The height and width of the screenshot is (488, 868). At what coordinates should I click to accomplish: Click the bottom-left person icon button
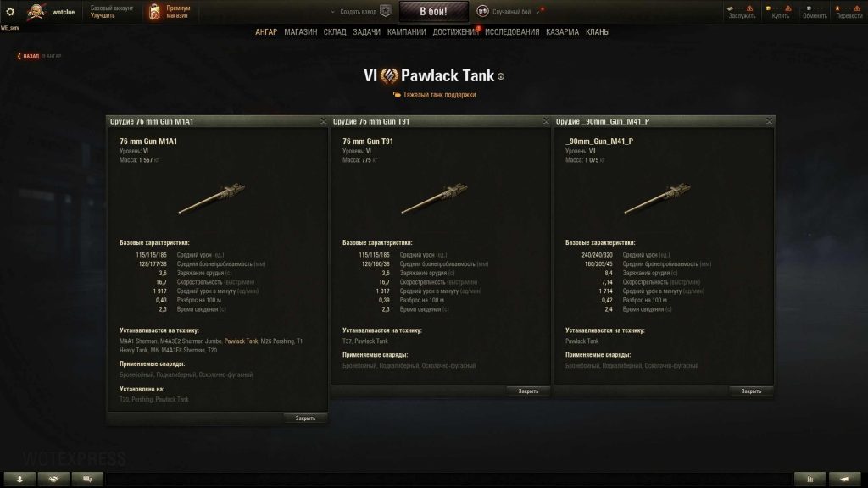point(20,480)
